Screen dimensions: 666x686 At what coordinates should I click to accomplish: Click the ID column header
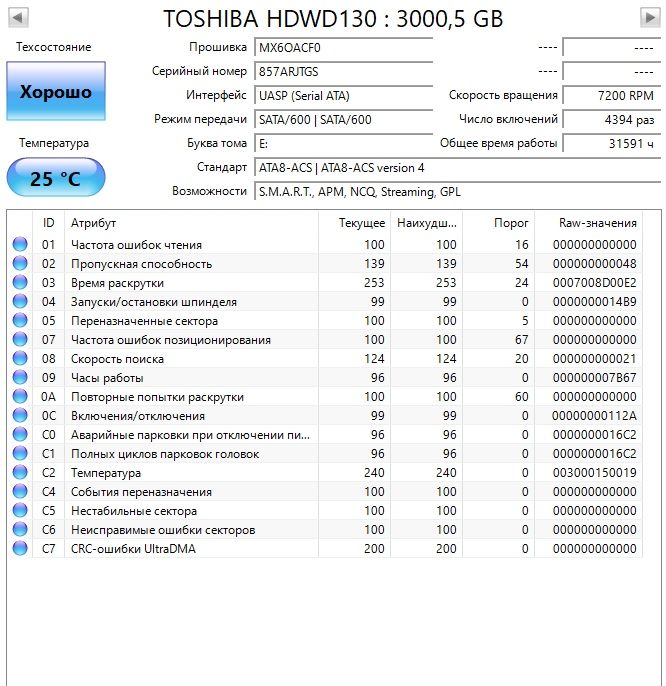click(49, 223)
